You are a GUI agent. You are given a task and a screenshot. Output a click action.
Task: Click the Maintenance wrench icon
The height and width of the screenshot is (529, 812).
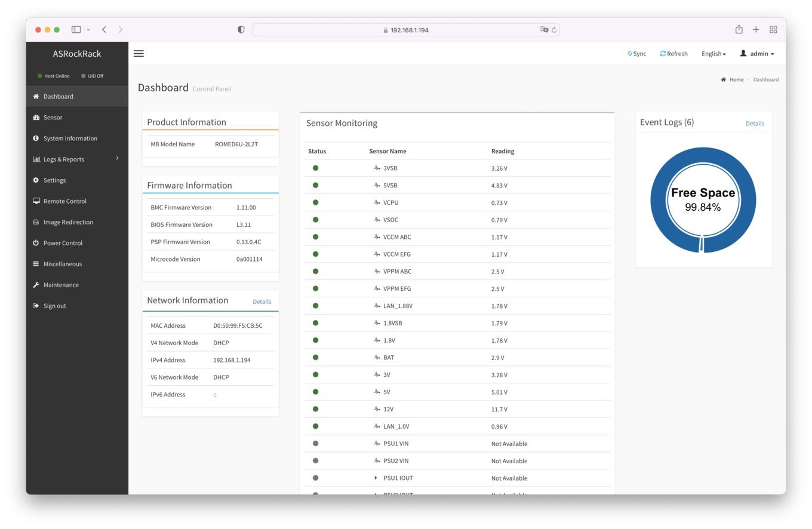(x=36, y=285)
